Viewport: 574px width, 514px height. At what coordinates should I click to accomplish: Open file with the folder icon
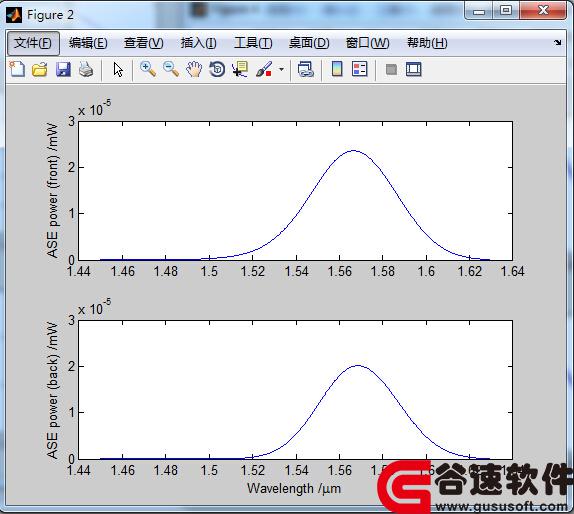tap(40, 69)
